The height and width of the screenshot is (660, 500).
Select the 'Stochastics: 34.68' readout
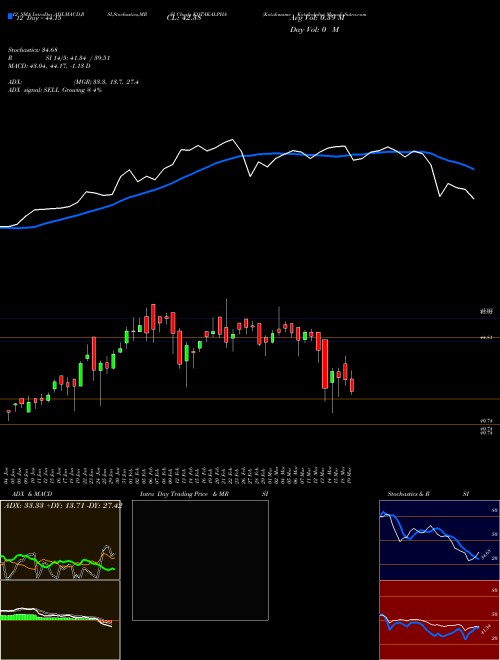[32, 50]
